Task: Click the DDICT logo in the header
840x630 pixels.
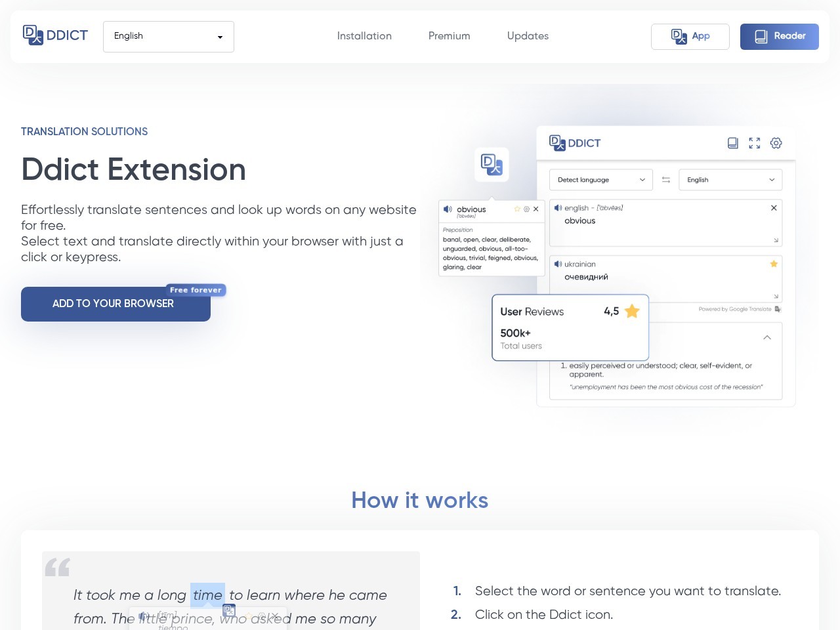Action: click(55, 35)
